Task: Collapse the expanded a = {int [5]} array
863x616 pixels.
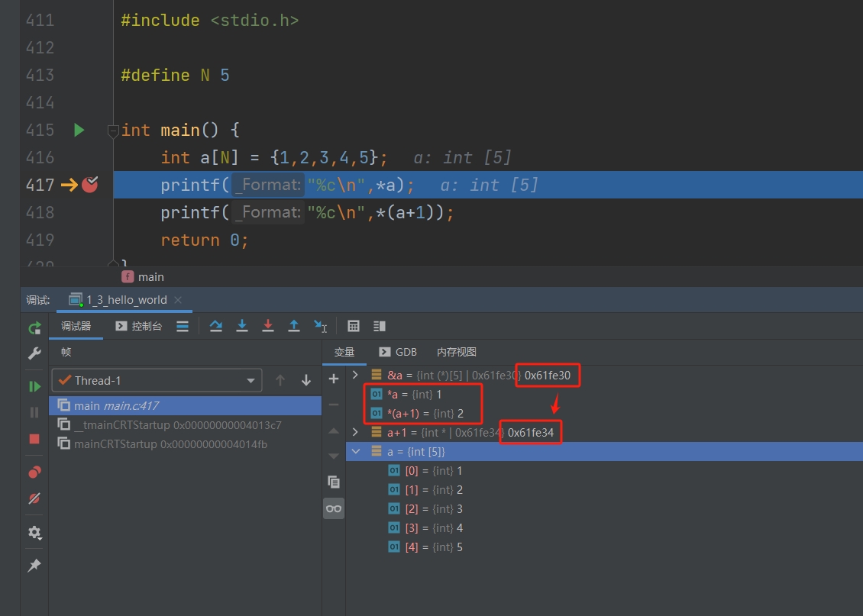Action: click(355, 452)
